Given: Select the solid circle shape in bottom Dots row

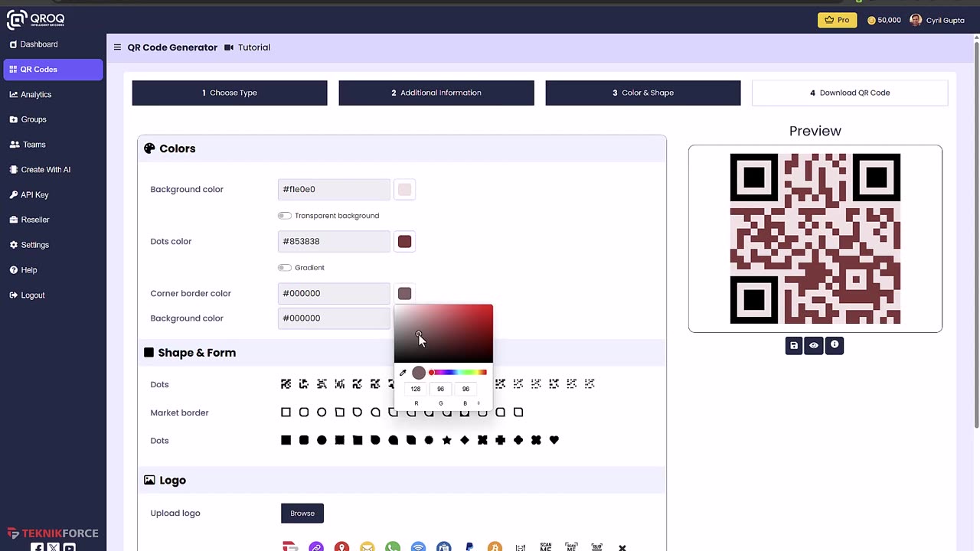Looking at the screenshot, I should [322, 440].
